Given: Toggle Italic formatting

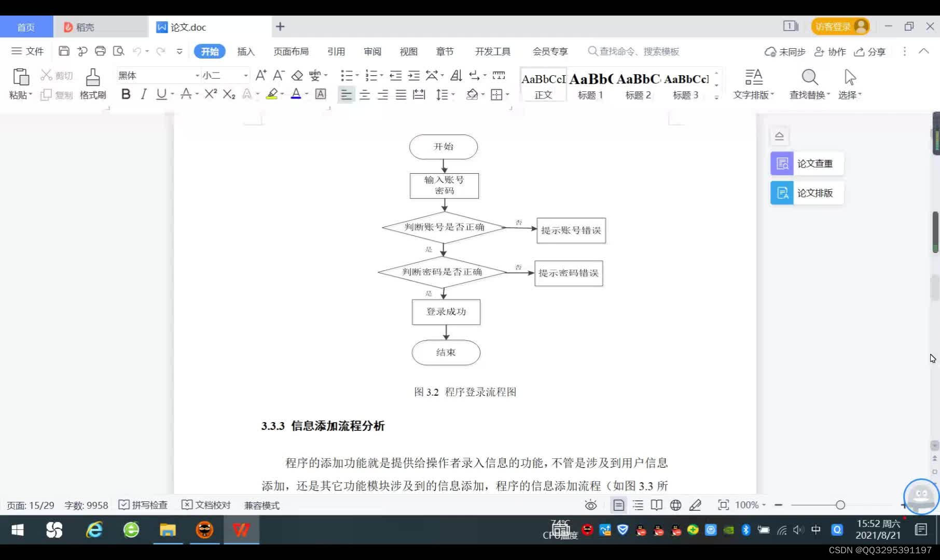Looking at the screenshot, I should 144,94.
